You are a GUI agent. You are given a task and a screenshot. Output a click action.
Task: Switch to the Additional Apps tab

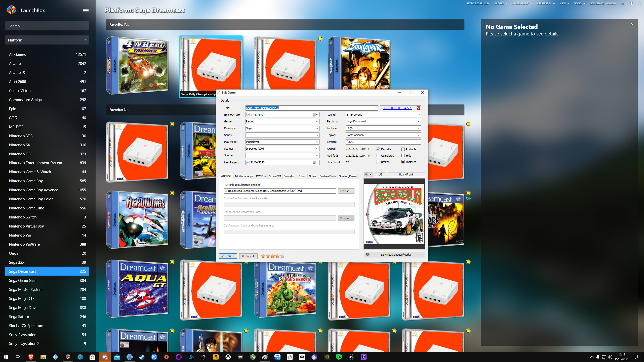tap(244, 176)
